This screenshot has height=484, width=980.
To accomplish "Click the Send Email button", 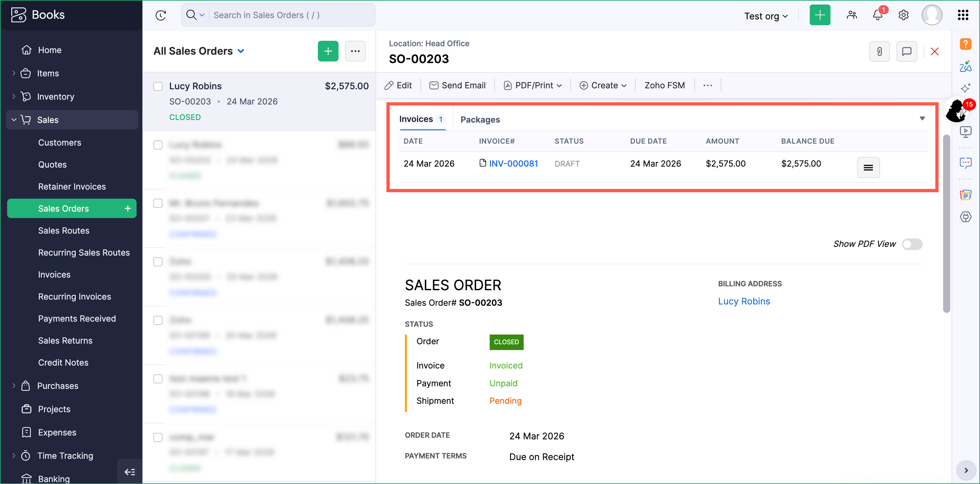I will tap(458, 85).
